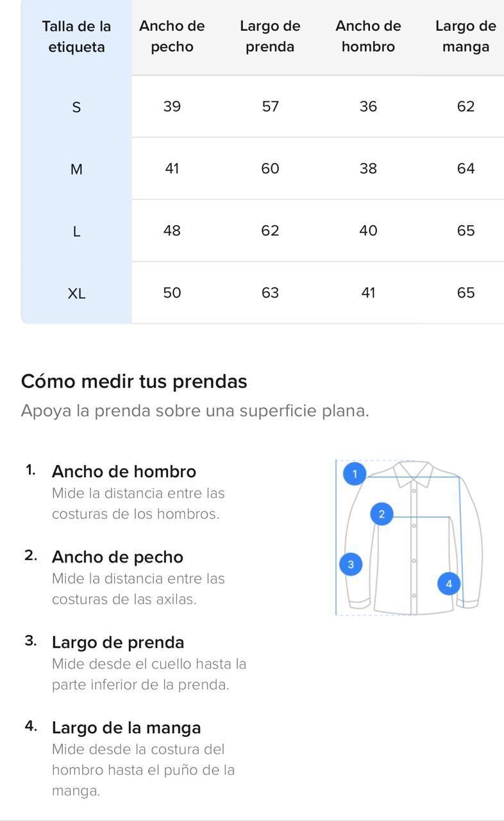Click the blue marker 4 on shirt diagram
This screenshot has height=821, width=504.
pyautogui.click(x=449, y=584)
